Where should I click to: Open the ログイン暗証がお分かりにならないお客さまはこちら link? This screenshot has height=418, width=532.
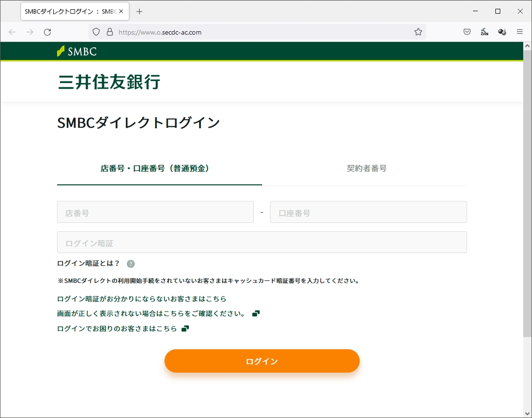142,299
